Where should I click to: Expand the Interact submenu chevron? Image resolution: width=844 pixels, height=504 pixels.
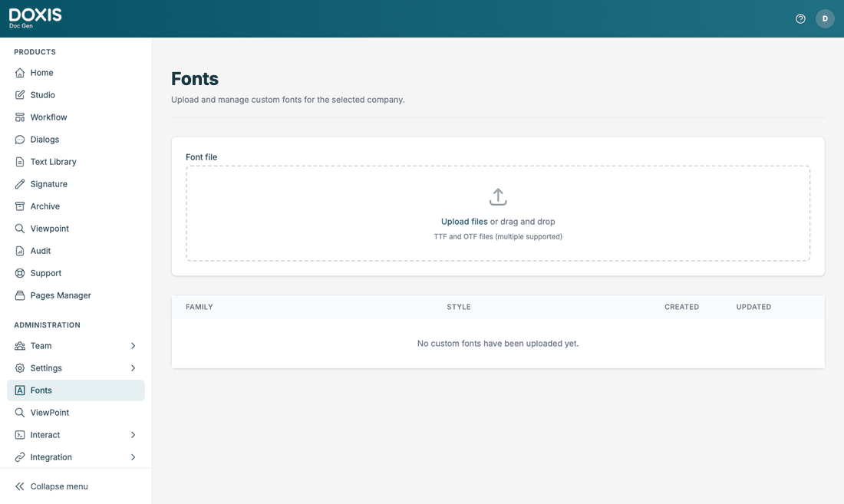133,435
